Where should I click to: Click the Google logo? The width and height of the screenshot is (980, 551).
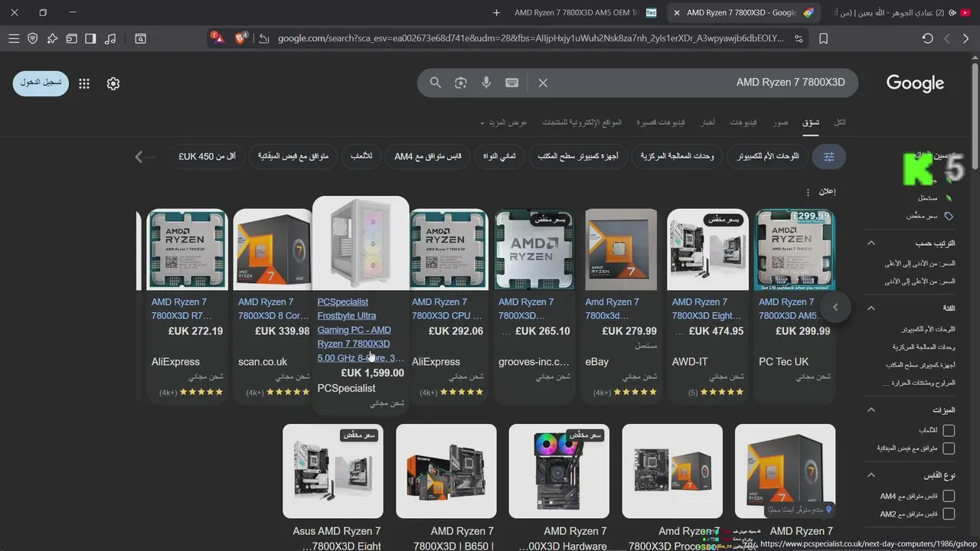(x=915, y=83)
